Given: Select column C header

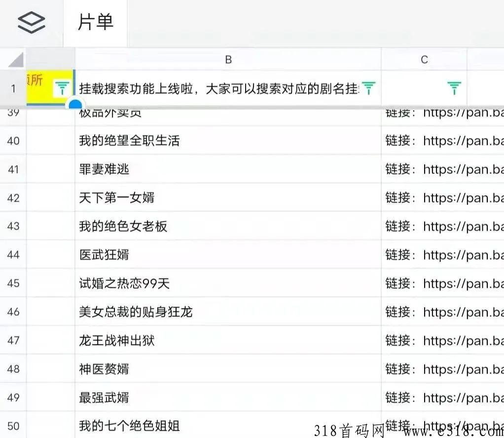Looking at the screenshot, I should point(424,60).
